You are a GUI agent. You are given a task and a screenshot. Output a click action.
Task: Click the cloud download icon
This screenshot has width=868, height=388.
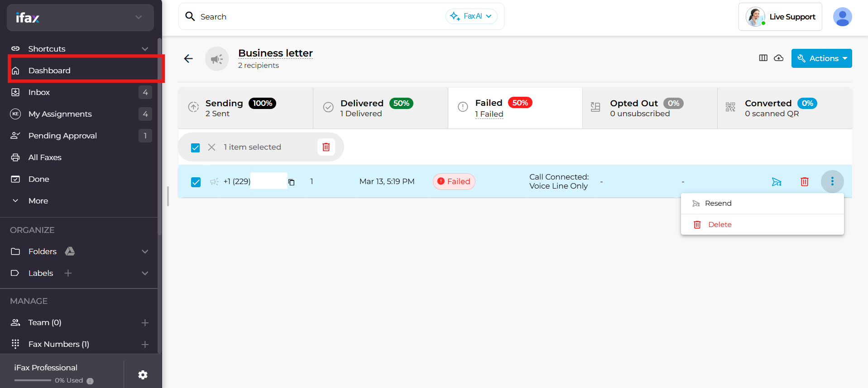pyautogui.click(x=779, y=58)
